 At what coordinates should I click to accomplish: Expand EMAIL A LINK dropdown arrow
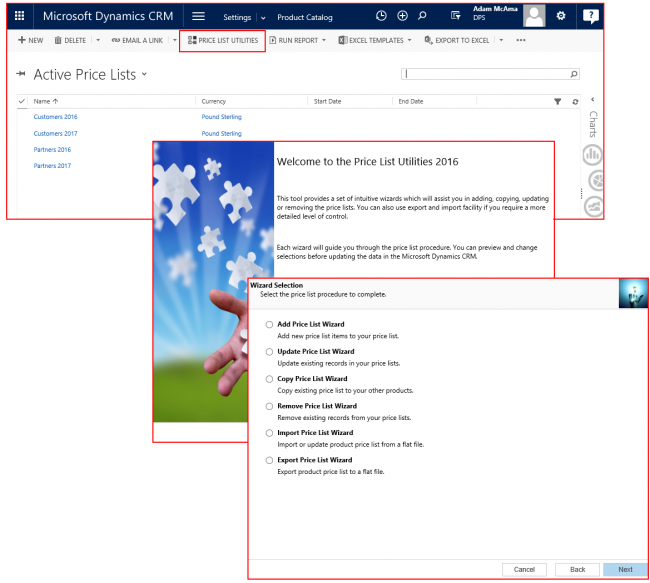(x=175, y=40)
